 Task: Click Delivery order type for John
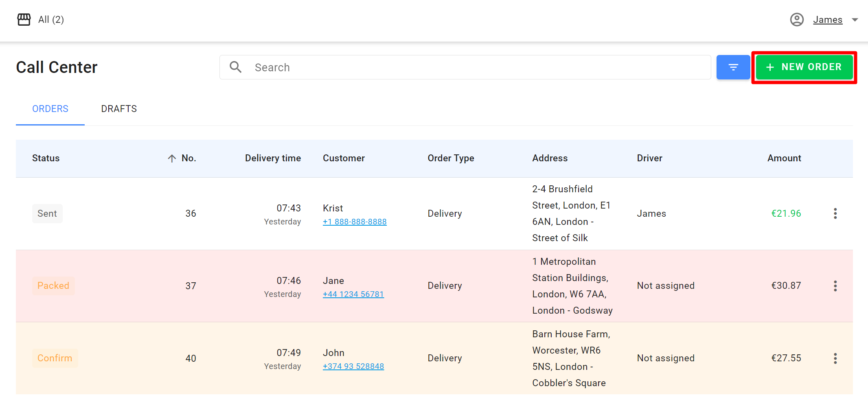click(445, 358)
